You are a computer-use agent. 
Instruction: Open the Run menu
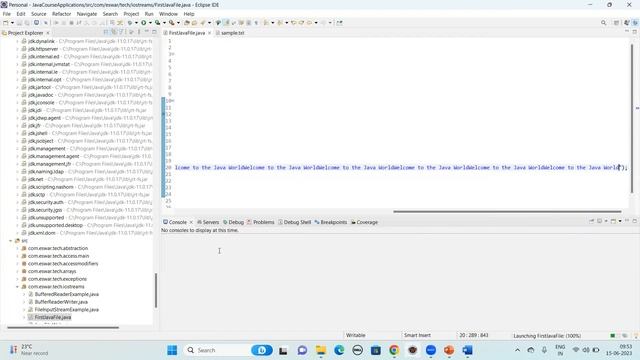coord(149,14)
